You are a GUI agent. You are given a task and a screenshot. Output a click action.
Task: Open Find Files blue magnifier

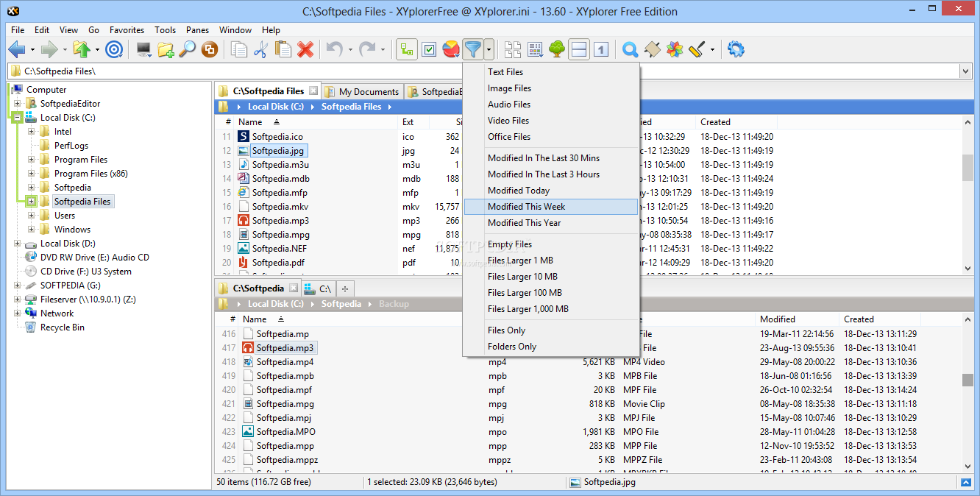630,49
